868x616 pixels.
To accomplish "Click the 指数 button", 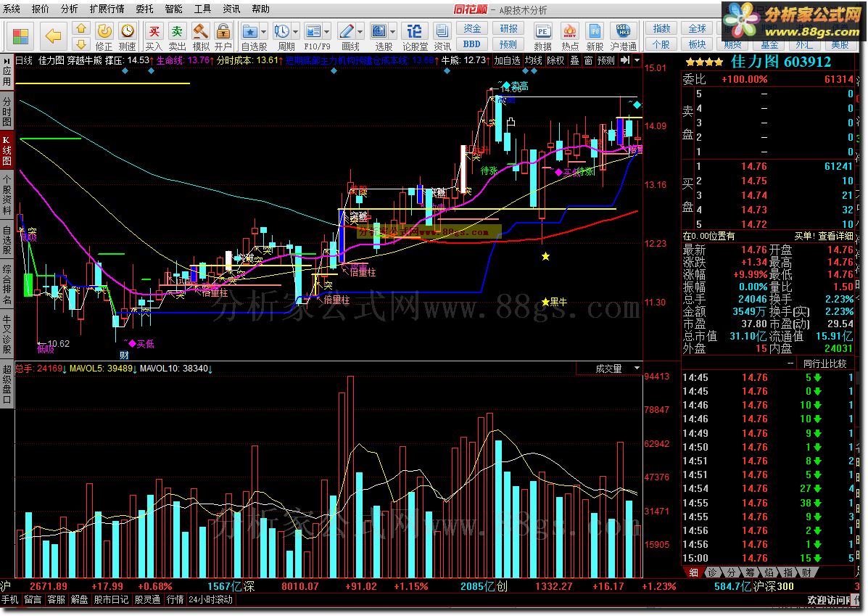I will point(661,28).
